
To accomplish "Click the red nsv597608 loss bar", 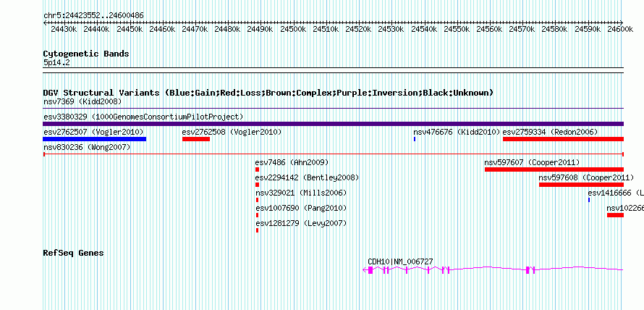I will click(x=581, y=185).
